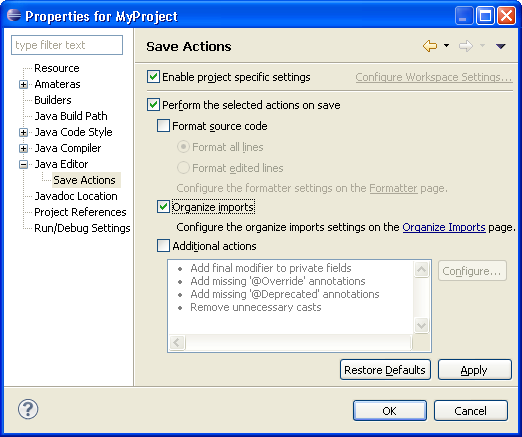Click the help question mark icon
This screenshot has height=437, width=522.
point(28,409)
